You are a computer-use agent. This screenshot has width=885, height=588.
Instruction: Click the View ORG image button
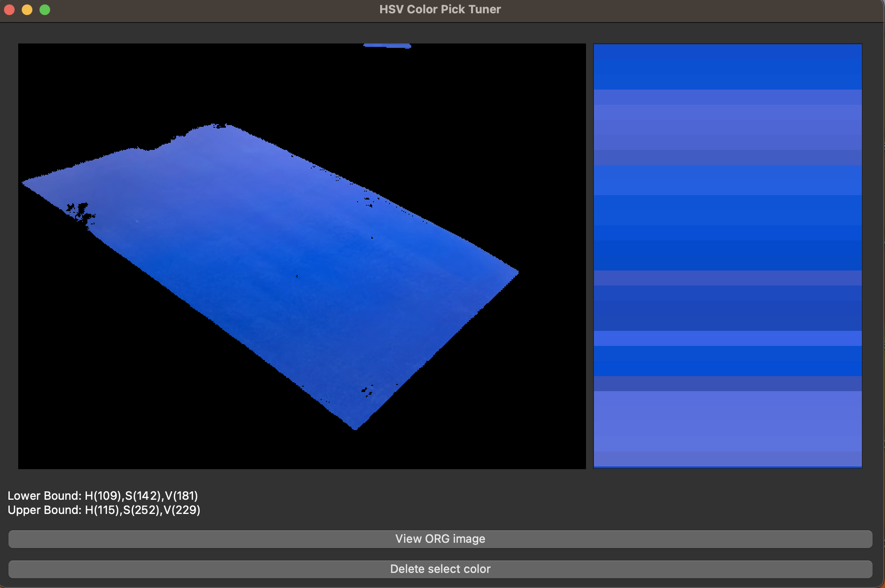pos(440,539)
